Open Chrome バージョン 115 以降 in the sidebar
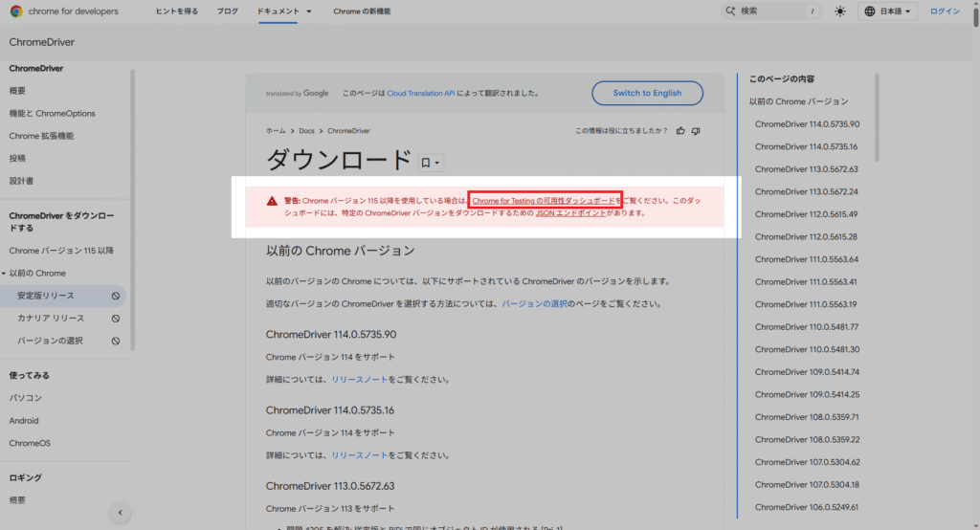 pos(61,251)
